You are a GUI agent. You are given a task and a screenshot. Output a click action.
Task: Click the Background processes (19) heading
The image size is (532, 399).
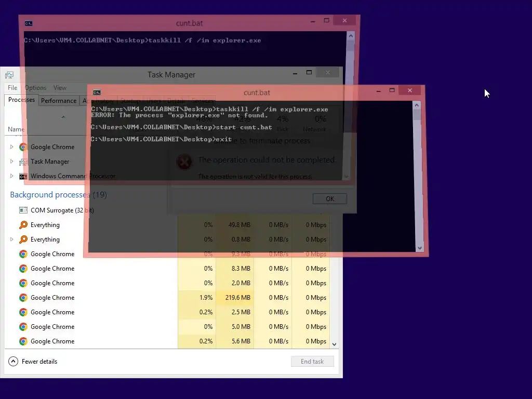click(58, 195)
